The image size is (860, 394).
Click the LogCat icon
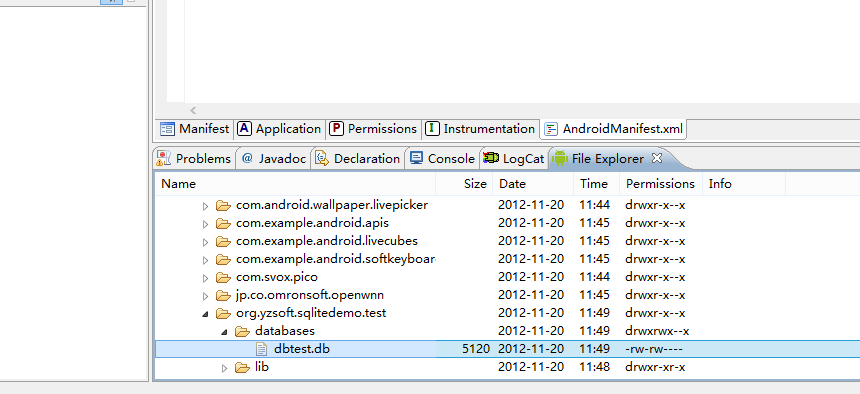click(490, 159)
